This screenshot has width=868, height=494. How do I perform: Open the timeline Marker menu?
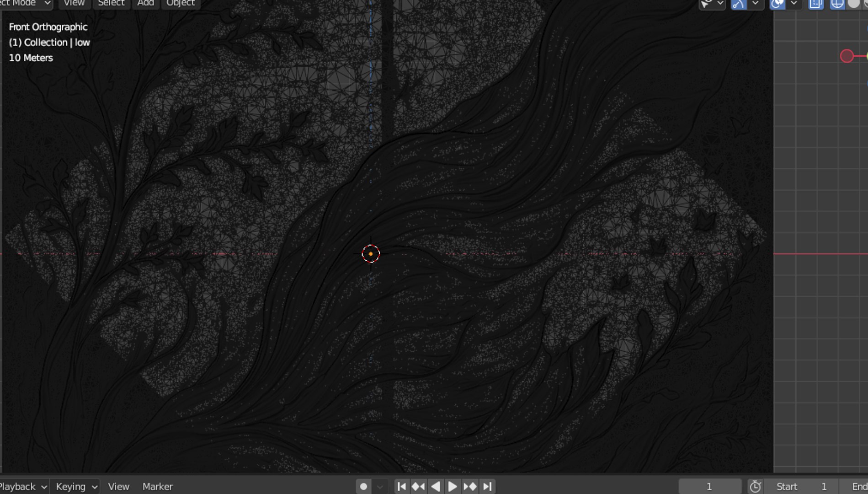(157, 486)
